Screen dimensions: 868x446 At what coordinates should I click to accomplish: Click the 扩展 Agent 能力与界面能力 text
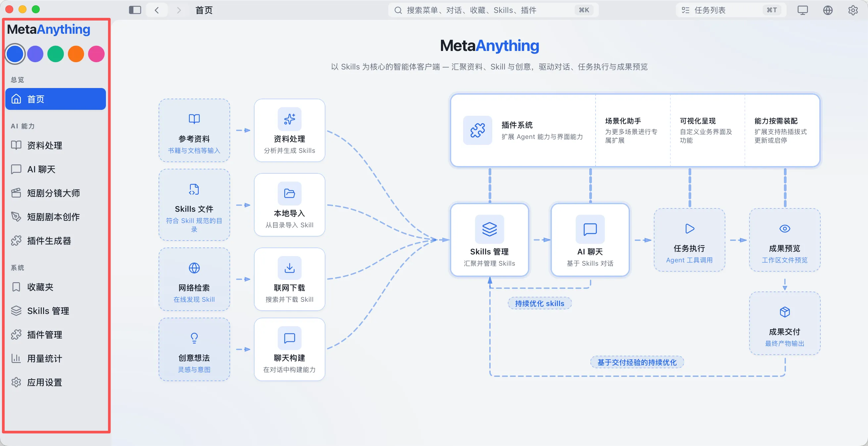[542, 137]
